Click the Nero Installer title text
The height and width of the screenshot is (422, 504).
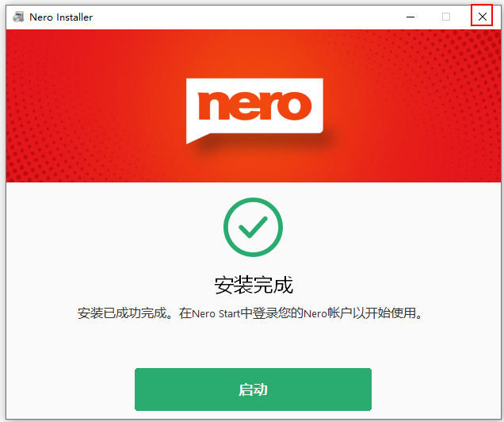click(61, 17)
